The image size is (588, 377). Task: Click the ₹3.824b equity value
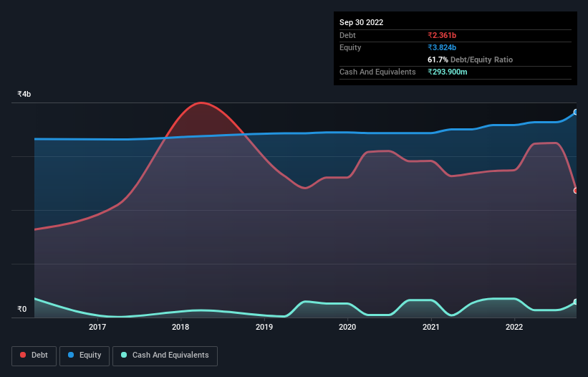[x=442, y=47]
